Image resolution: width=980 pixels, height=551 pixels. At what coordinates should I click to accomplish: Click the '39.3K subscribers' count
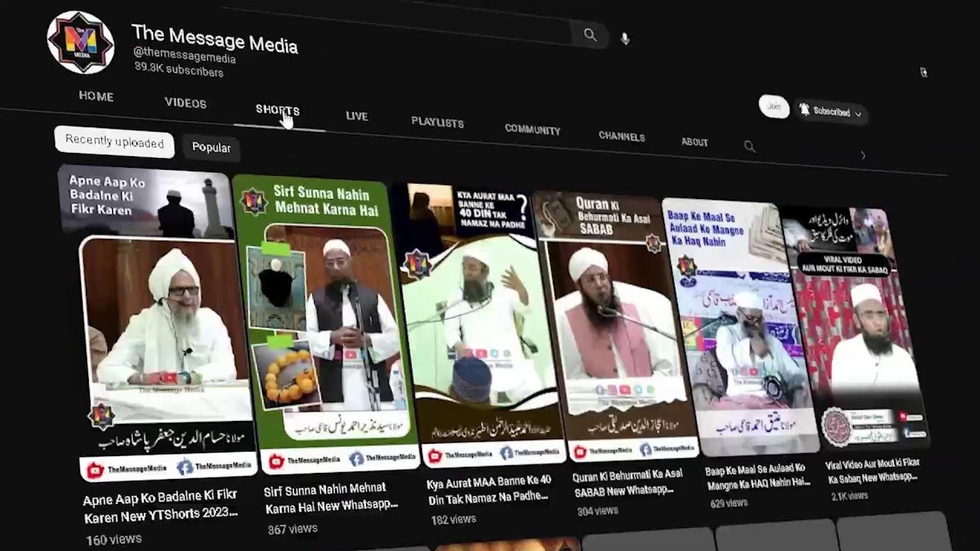[x=178, y=69]
